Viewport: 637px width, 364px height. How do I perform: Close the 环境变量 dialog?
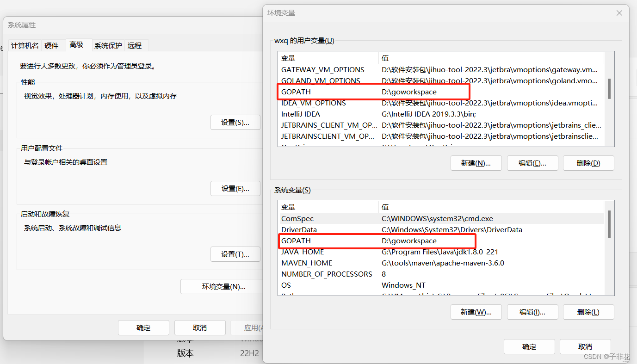(619, 13)
